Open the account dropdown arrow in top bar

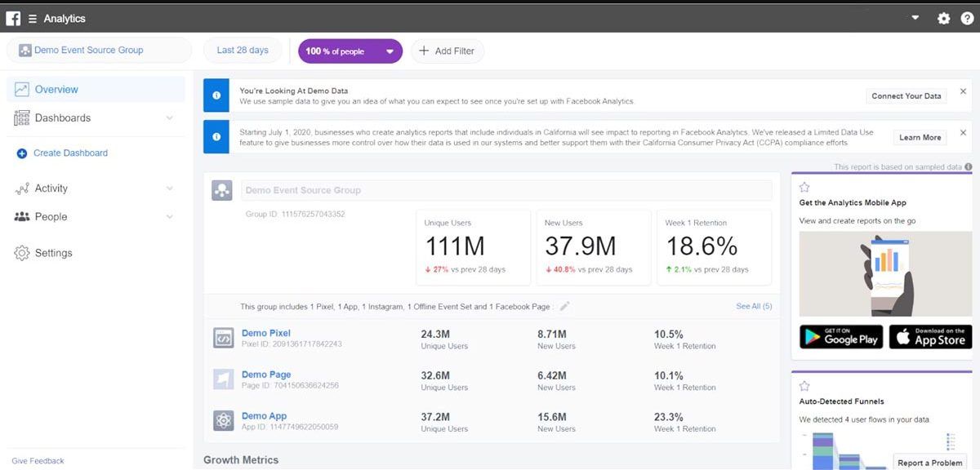[915, 18]
